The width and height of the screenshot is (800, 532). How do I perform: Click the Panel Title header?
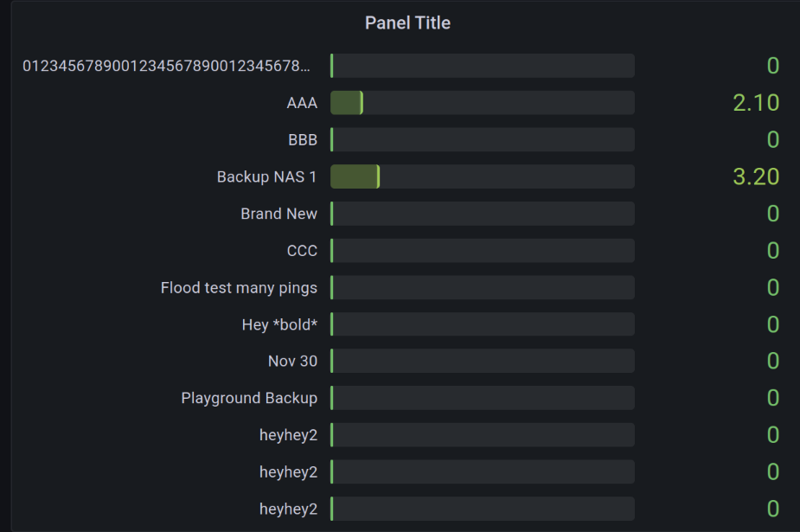407,23
